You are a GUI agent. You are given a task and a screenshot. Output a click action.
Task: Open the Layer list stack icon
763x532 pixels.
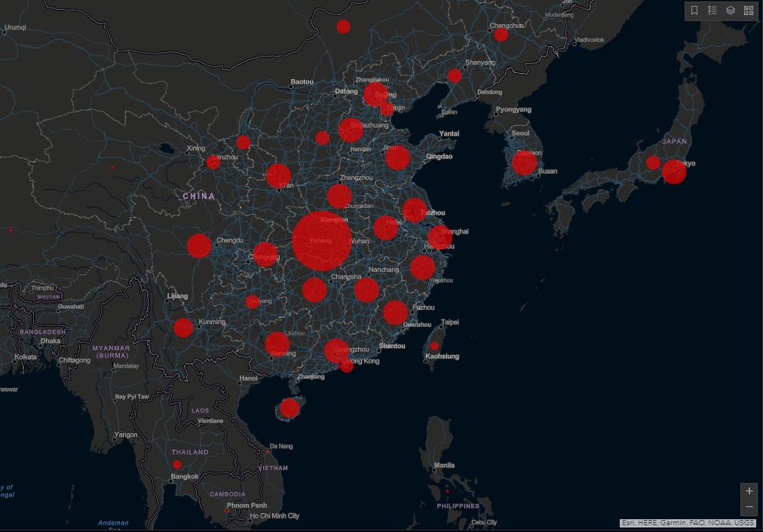click(731, 11)
